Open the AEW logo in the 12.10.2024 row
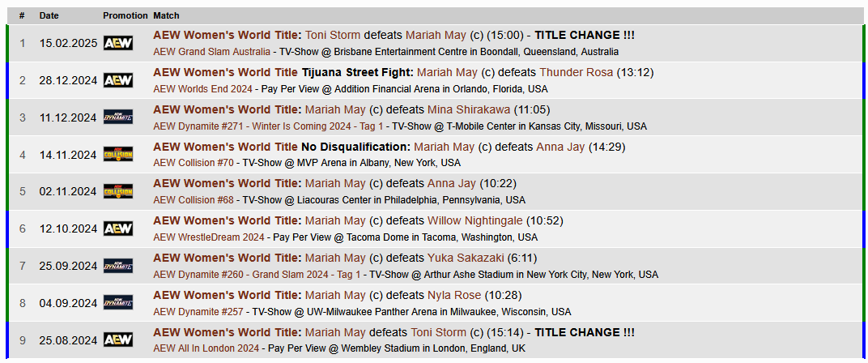868x363 pixels. tap(118, 228)
